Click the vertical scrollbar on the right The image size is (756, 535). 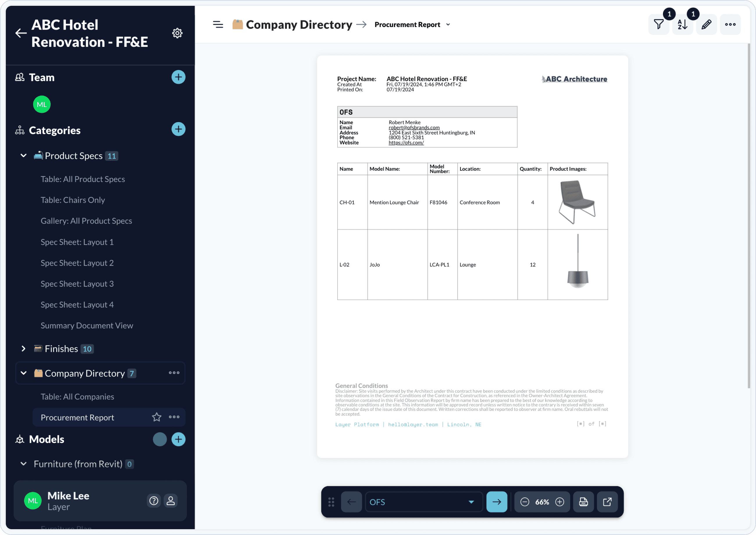748,216
